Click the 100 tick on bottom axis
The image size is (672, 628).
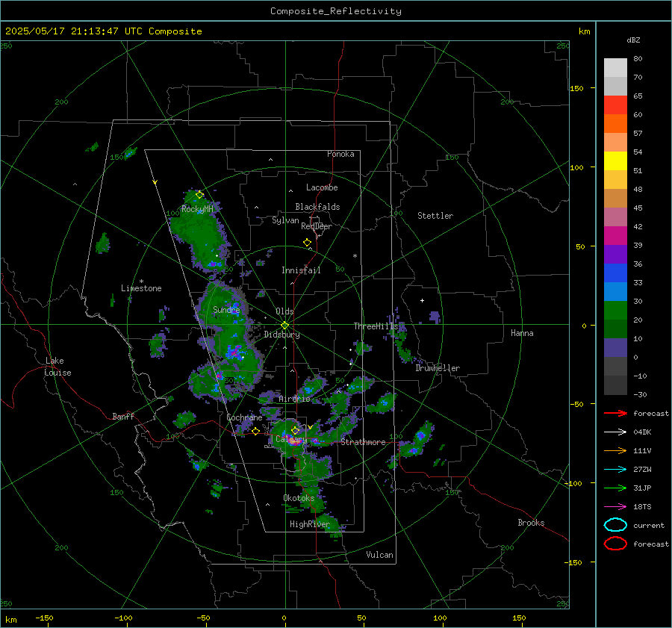440,618
